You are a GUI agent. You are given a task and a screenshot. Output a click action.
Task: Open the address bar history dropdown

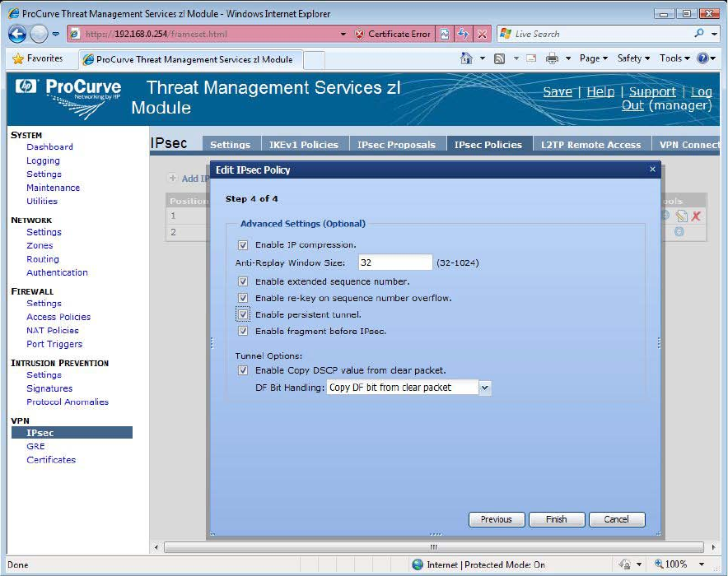343,34
